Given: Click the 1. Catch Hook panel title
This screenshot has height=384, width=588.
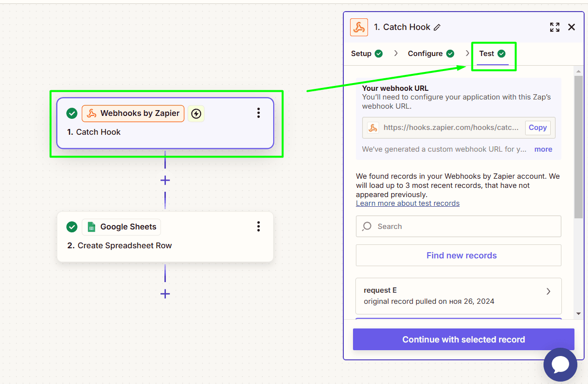Looking at the screenshot, I should (402, 27).
